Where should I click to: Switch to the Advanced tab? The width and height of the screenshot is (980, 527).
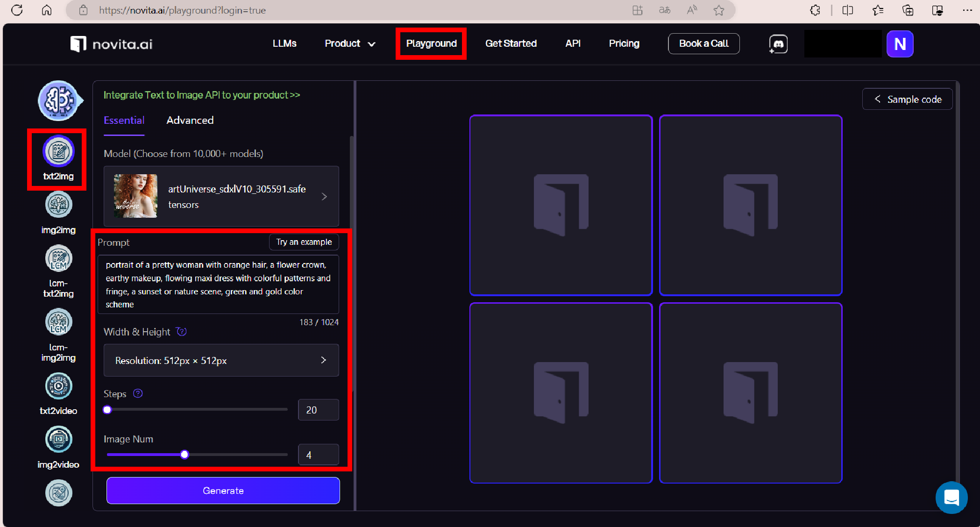tap(190, 121)
